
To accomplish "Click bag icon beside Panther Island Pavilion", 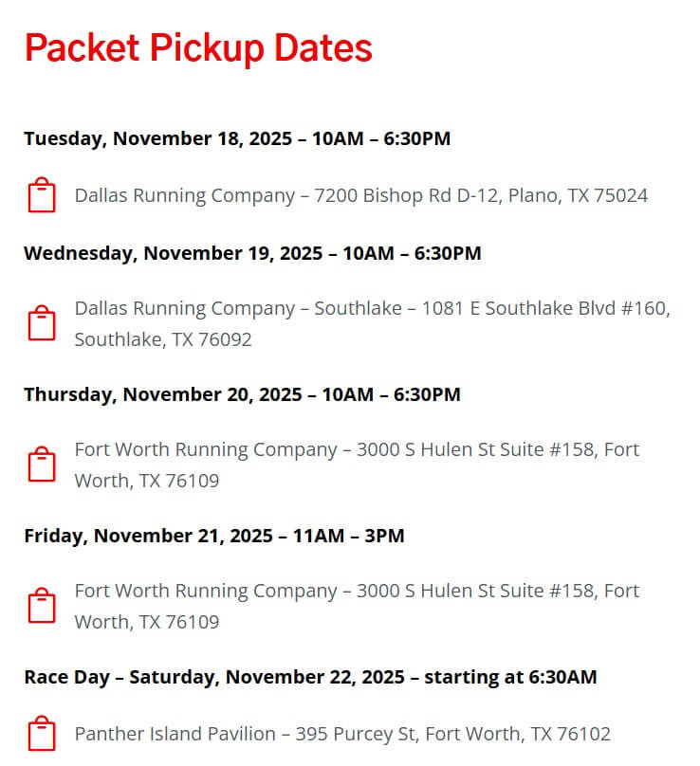I will tap(42, 733).
